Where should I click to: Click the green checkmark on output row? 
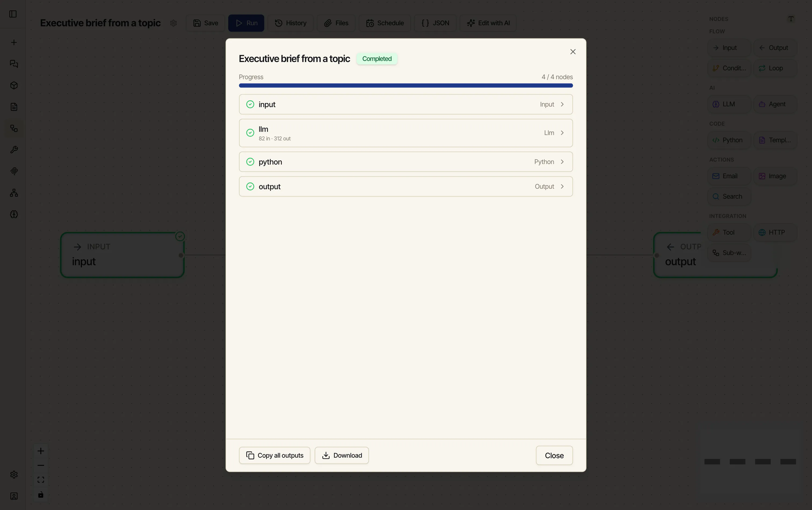[x=250, y=186]
